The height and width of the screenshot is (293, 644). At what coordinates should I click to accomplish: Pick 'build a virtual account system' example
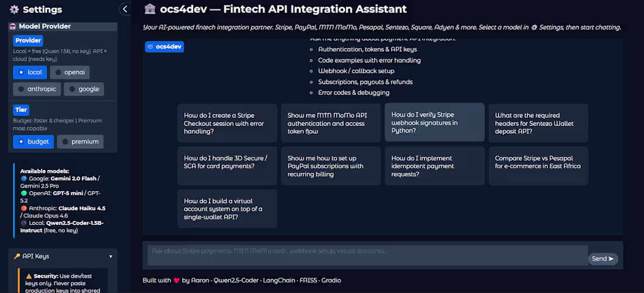[227, 209]
